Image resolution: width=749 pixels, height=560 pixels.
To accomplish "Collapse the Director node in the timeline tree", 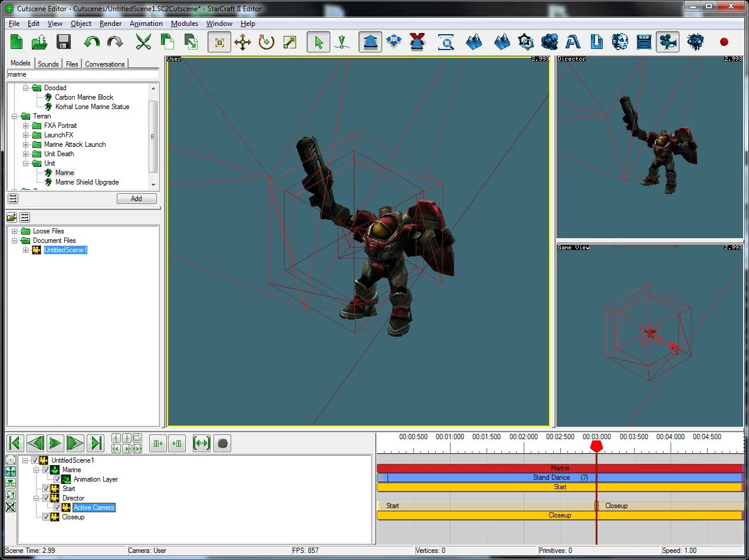I will tap(37, 498).
